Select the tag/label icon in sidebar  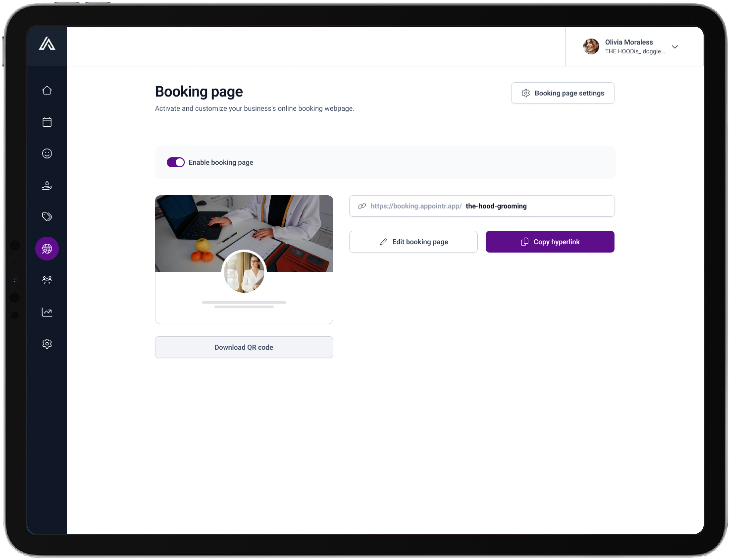point(47,216)
